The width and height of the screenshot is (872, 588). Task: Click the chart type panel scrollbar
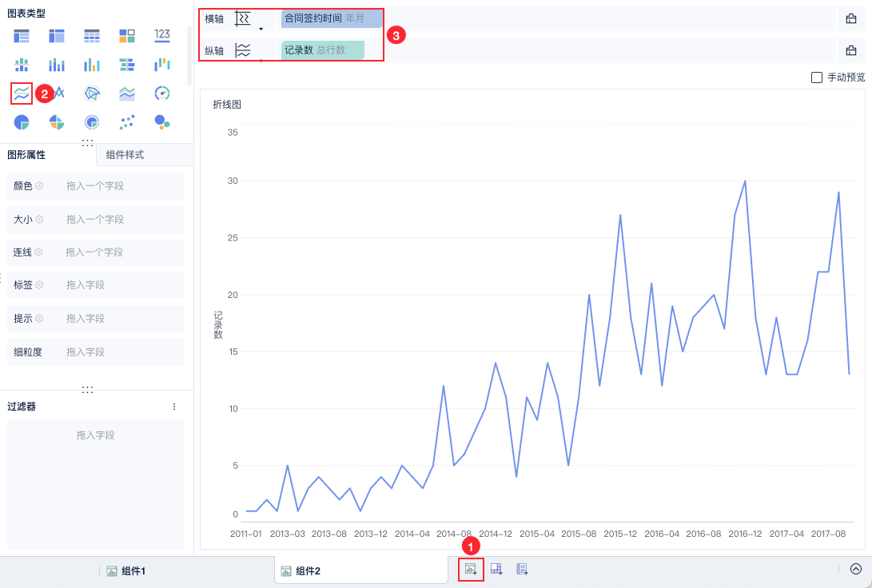tap(189, 56)
